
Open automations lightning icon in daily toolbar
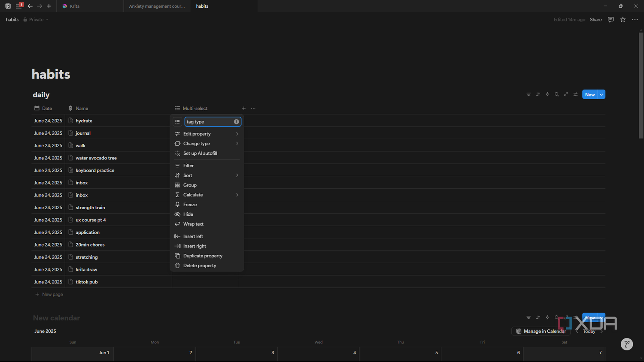click(547, 94)
